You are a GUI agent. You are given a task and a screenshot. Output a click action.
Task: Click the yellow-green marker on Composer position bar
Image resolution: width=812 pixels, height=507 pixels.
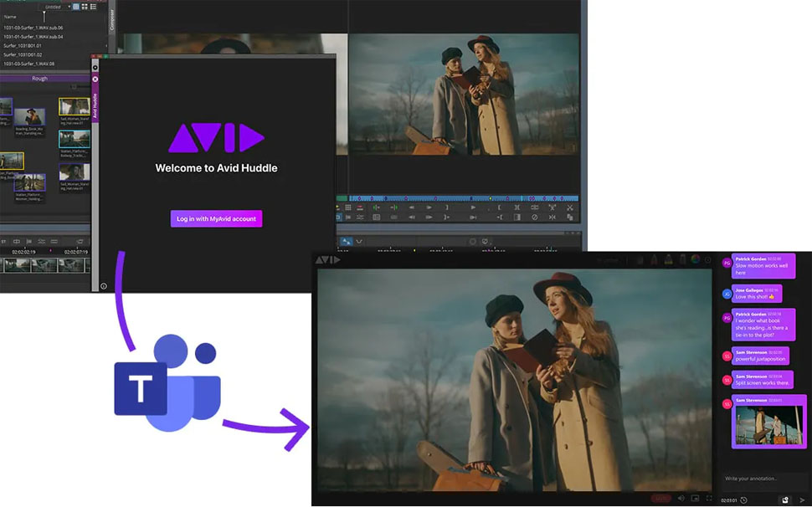tap(491, 198)
